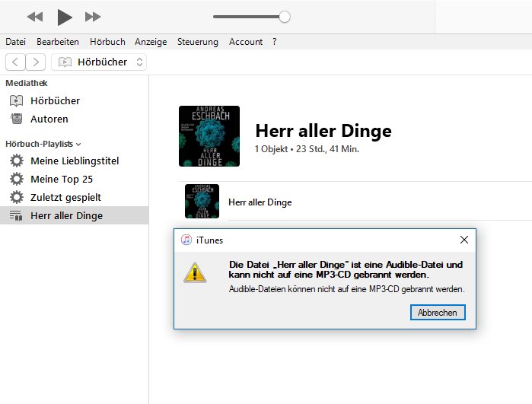Viewport: 532px width, 404px height.
Task: Start playback with the play button
Action: point(65,17)
